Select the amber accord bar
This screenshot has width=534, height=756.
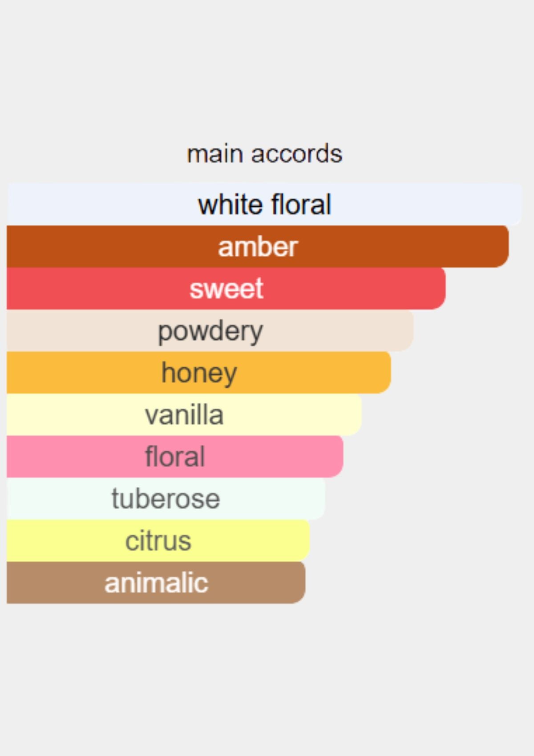pos(258,246)
